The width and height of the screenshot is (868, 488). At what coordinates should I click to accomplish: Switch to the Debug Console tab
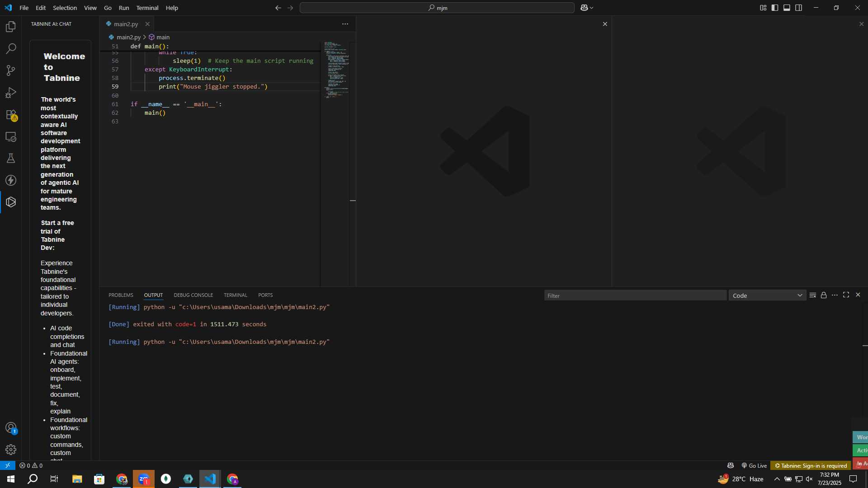point(193,295)
